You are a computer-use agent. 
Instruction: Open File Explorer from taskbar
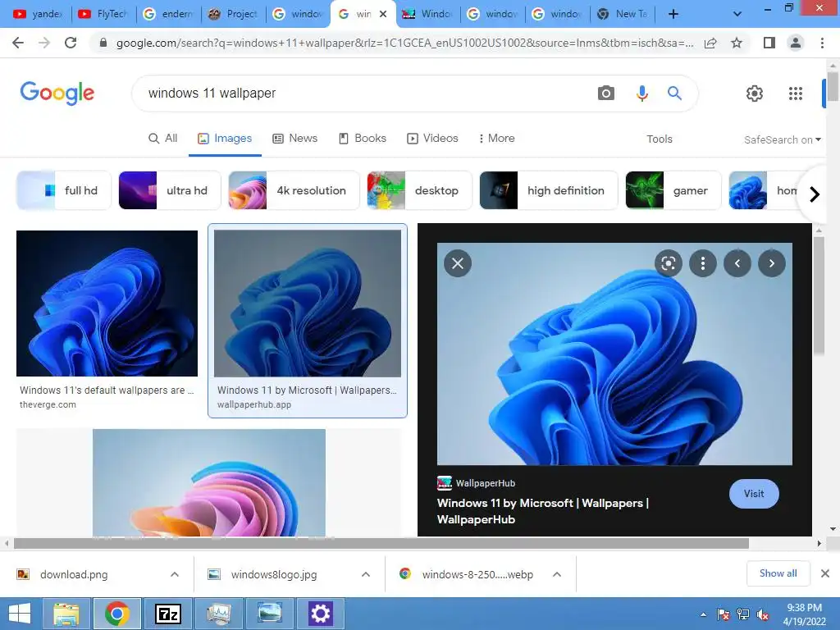click(x=66, y=614)
